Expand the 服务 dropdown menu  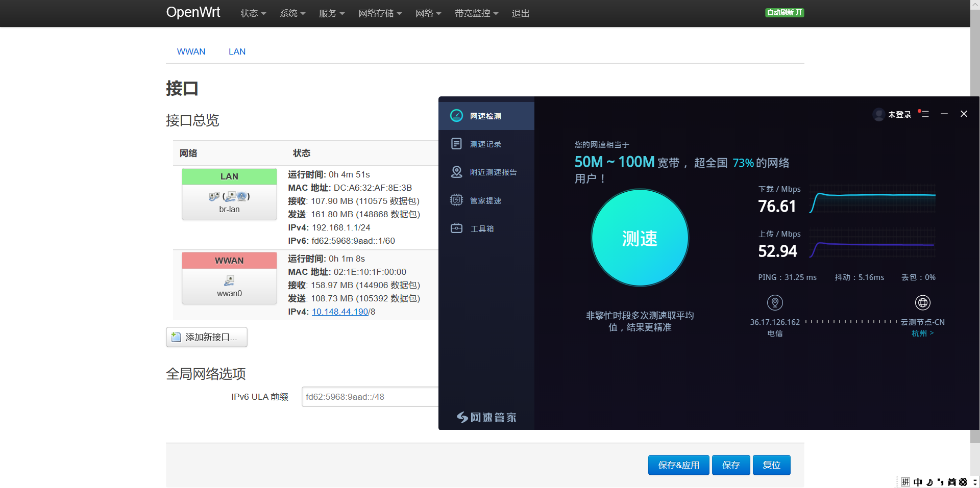pyautogui.click(x=332, y=13)
